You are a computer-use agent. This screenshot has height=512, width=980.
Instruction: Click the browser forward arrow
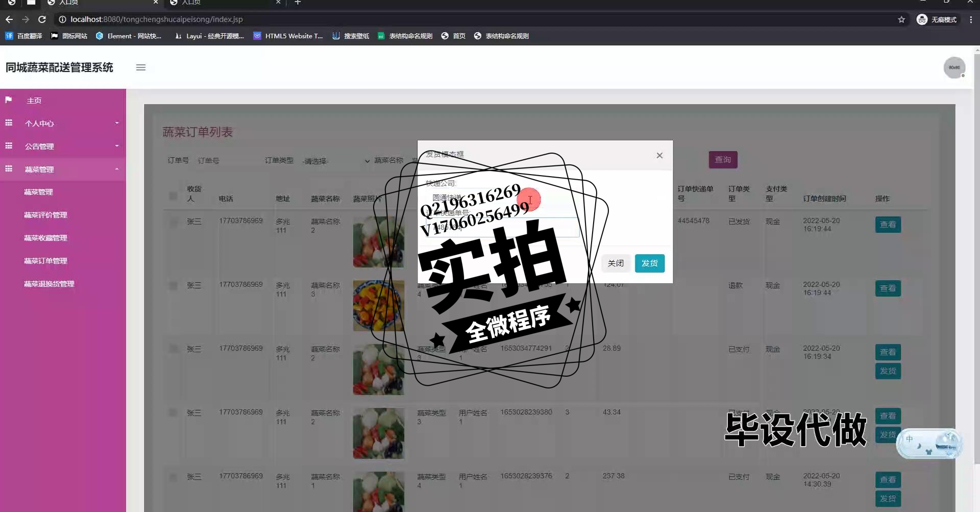[x=26, y=19]
